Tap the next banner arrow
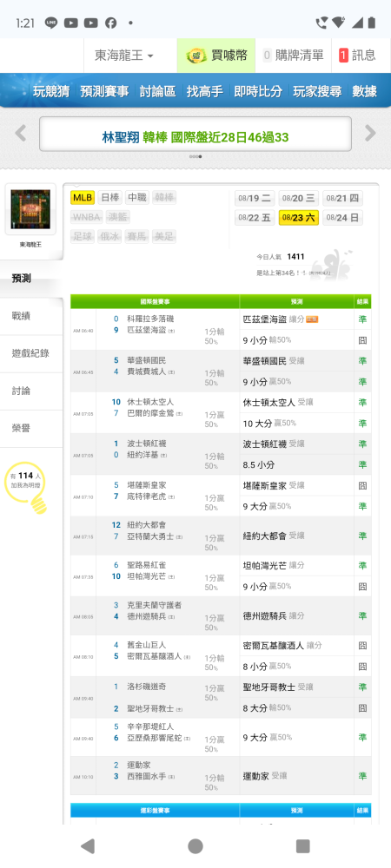Image resolution: width=391 pixels, height=868 pixels. pos(370,134)
